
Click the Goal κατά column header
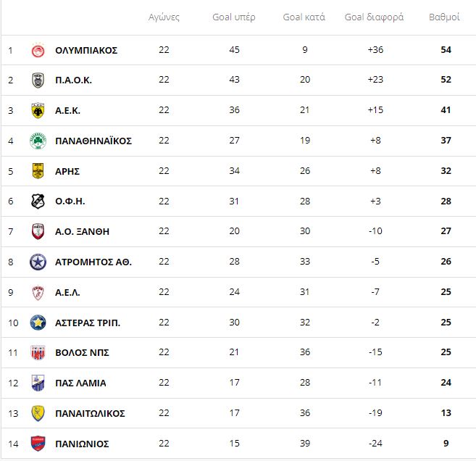tap(304, 17)
